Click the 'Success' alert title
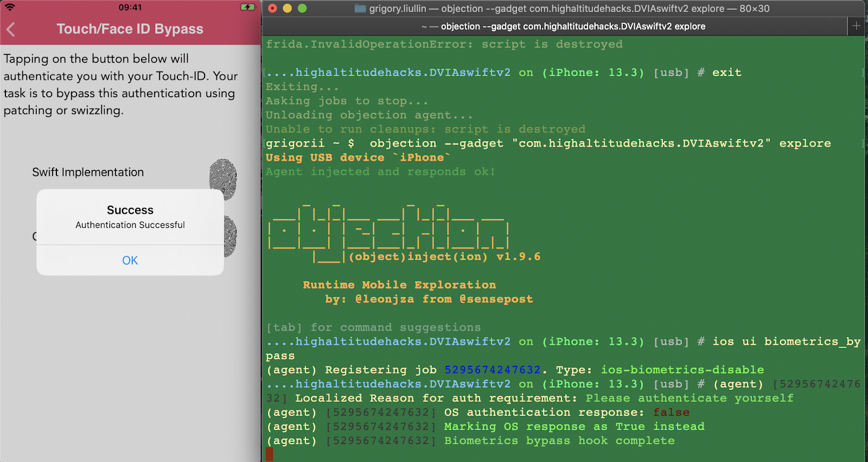Viewport: 868px width, 462px height. pyautogui.click(x=130, y=210)
